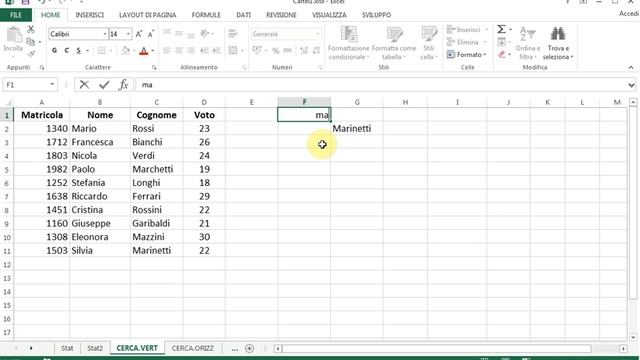Select column F header
The image size is (640, 360).
point(304,102)
